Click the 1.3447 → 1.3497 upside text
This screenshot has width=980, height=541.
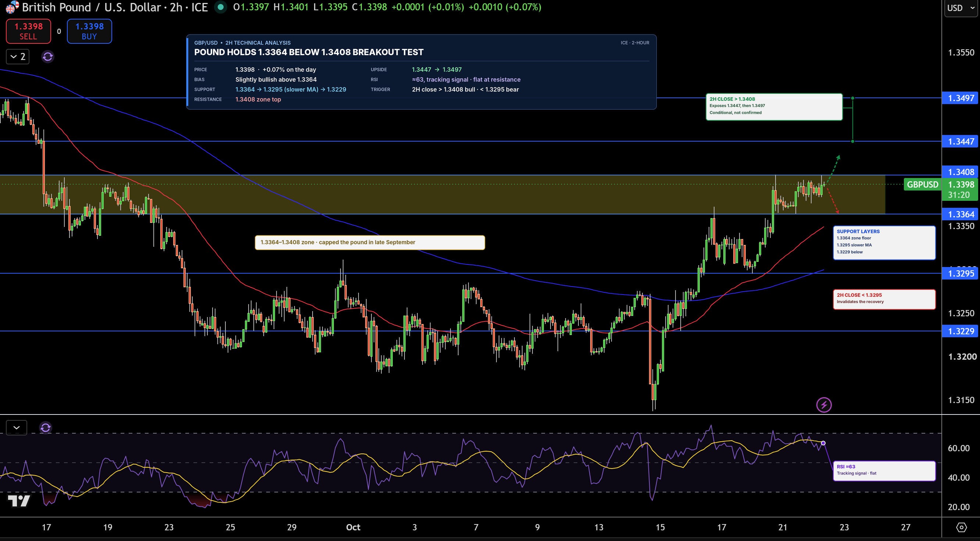pyautogui.click(x=437, y=70)
